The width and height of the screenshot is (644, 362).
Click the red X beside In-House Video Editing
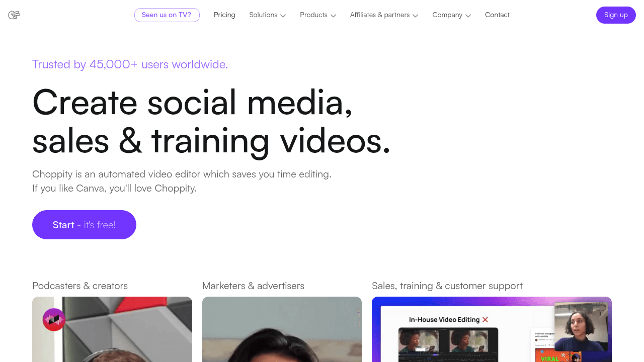(x=485, y=320)
